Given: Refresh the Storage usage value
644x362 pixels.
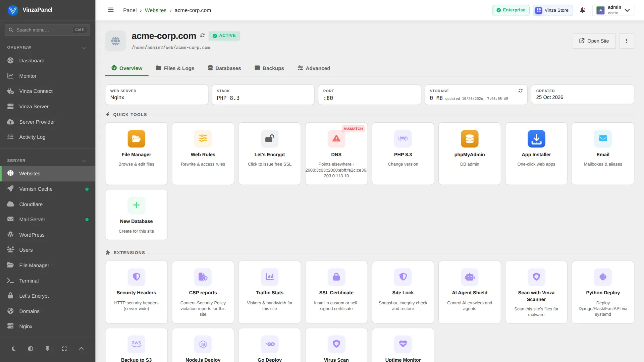Looking at the screenshot, I should (520, 91).
